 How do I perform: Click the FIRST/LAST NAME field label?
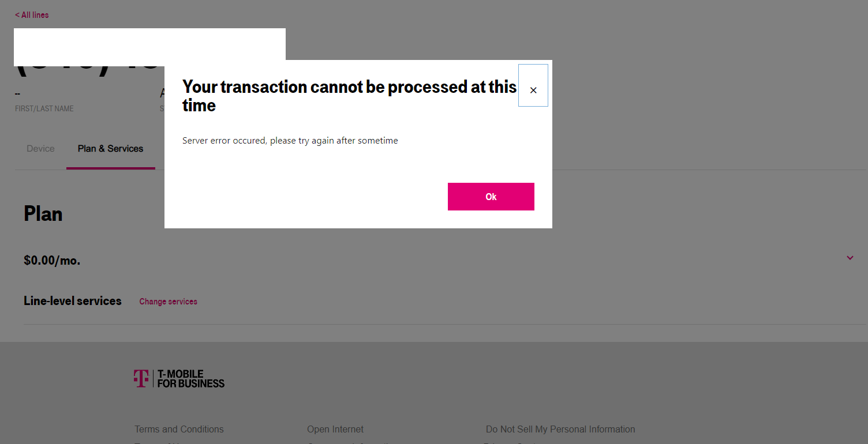44,108
